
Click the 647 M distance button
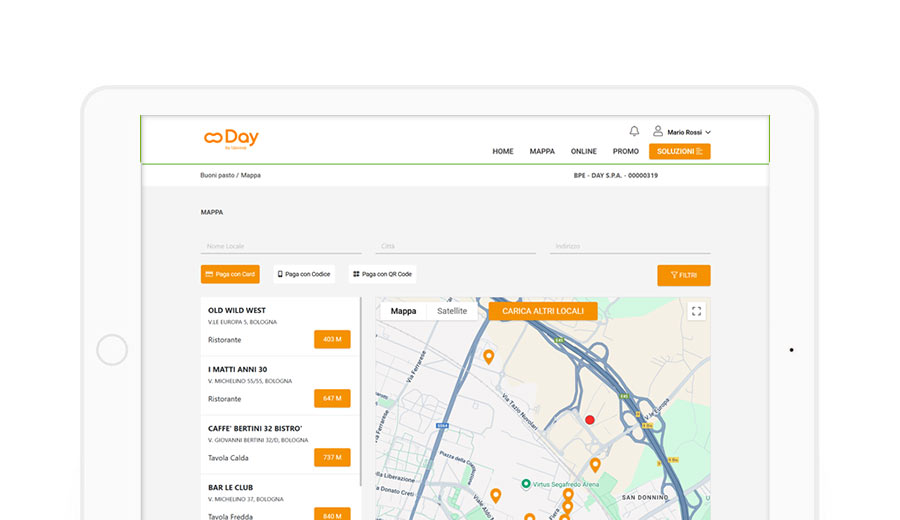(x=332, y=398)
